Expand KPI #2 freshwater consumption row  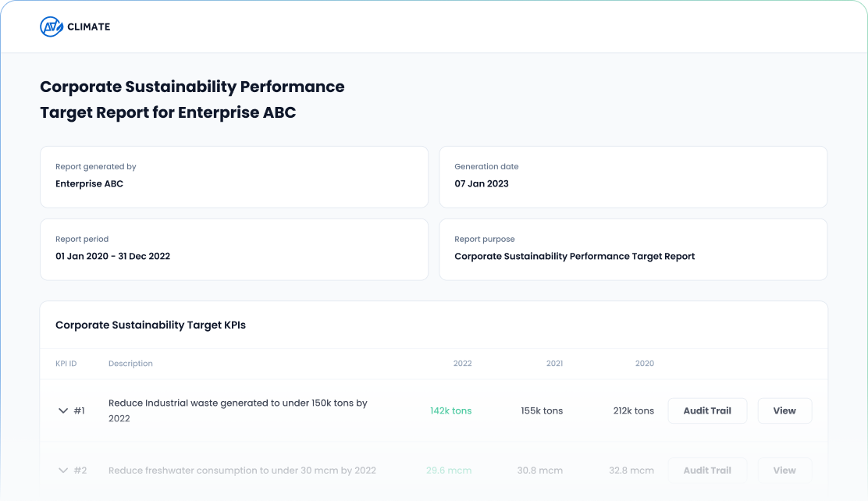click(x=62, y=470)
